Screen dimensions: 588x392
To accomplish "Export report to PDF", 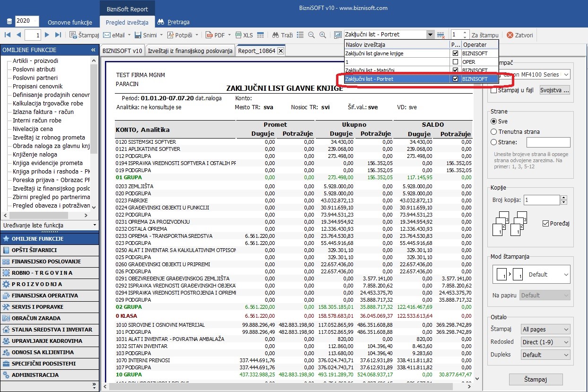I will coord(215,35).
